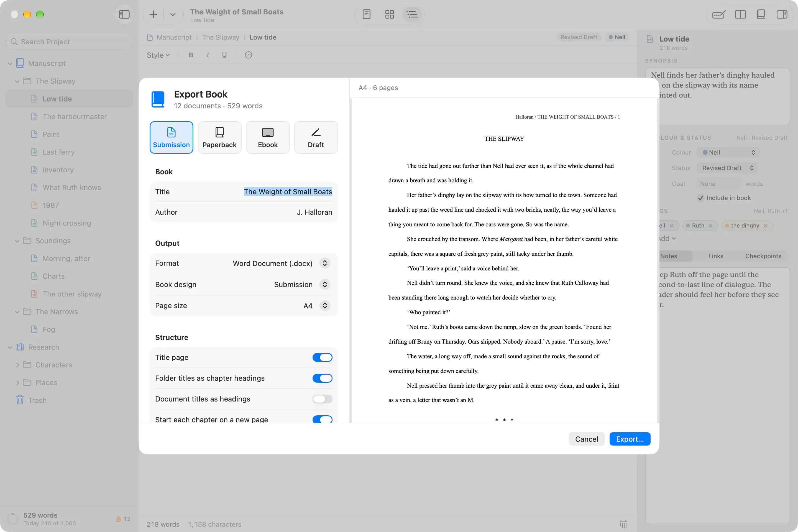Collapse The Narrows folder chevron
798x532 pixels.
click(17, 312)
